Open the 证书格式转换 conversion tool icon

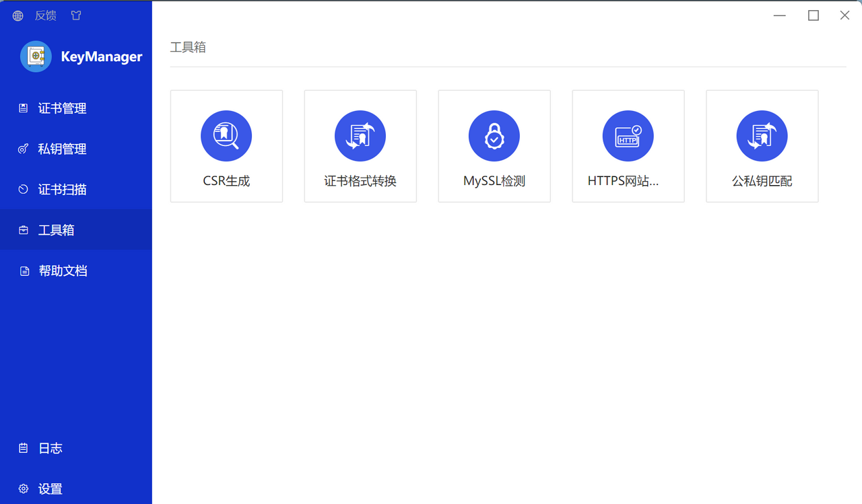click(x=360, y=136)
